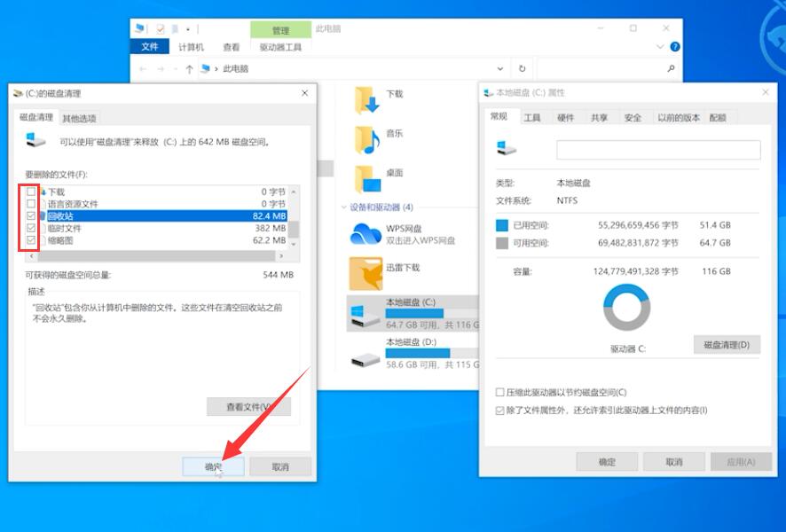786x532 pixels.
Task: Click the search magnifier icon in Explorer
Action: [671, 68]
